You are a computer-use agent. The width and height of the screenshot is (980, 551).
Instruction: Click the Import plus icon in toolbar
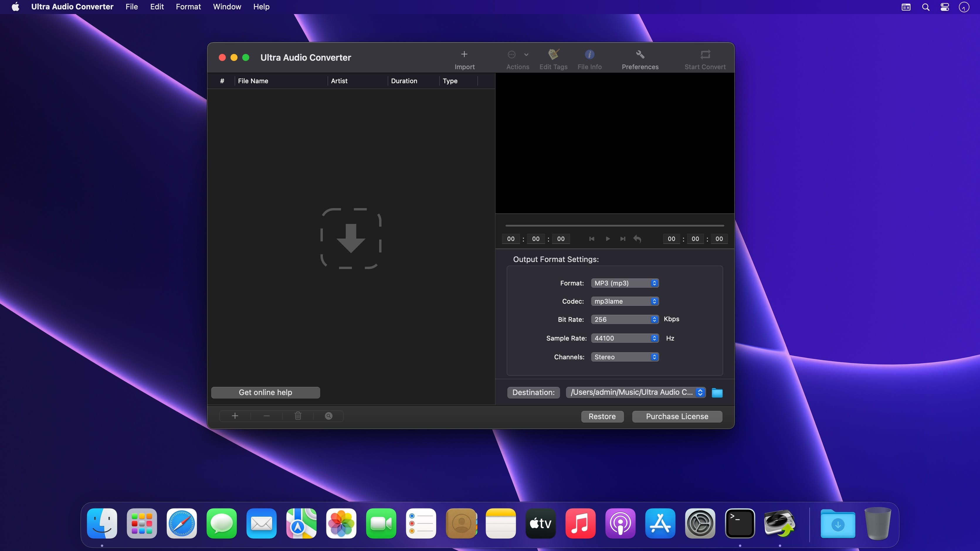click(464, 55)
